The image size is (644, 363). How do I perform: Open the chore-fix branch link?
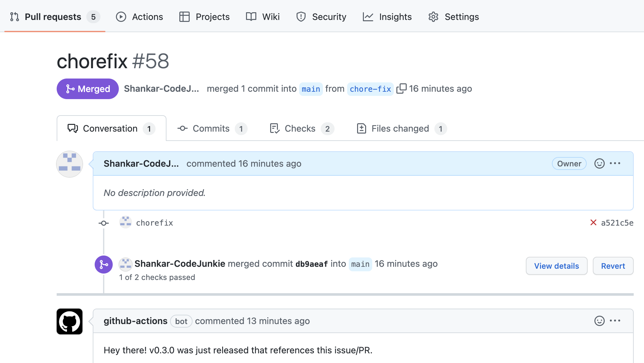pos(370,89)
